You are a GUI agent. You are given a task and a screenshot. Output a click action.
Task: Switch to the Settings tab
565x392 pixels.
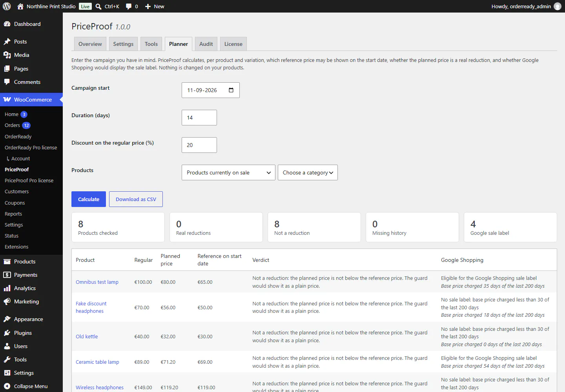coord(123,44)
